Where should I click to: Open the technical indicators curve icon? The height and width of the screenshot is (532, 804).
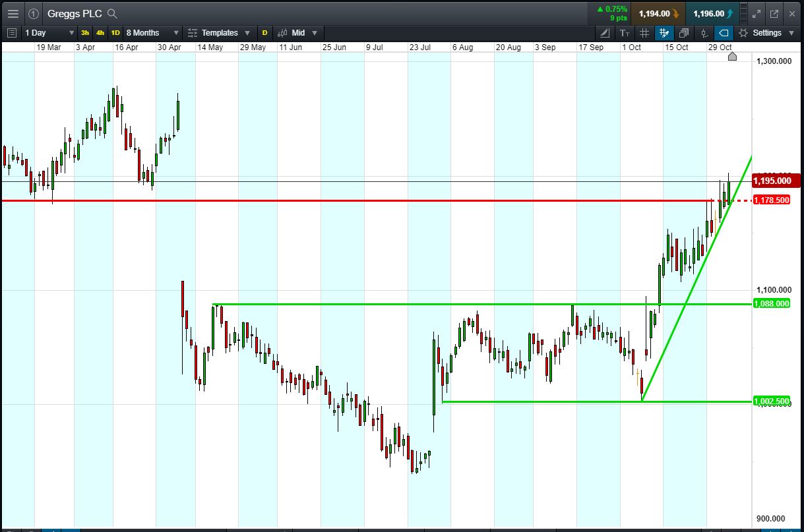[x=605, y=32]
